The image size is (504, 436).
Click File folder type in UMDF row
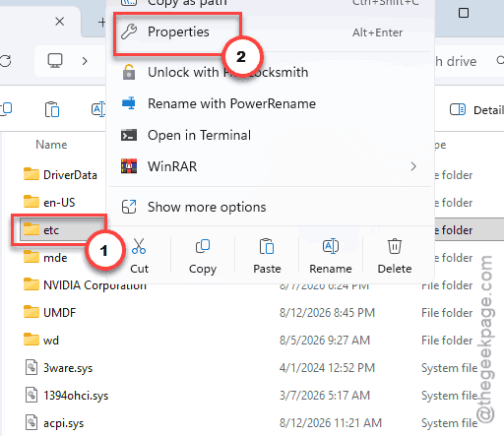click(x=447, y=313)
